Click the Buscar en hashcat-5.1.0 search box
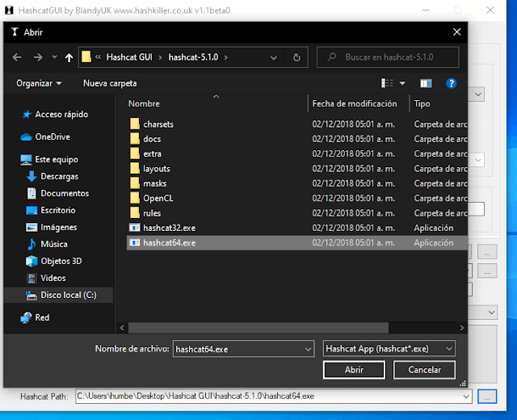Viewport: 517px width, 420px height. (x=388, y=57)
